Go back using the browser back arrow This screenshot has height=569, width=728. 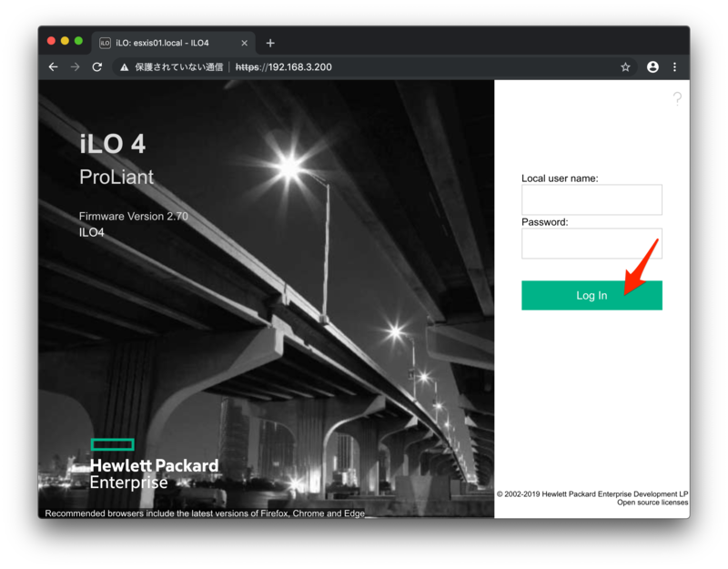pos(54,66)
